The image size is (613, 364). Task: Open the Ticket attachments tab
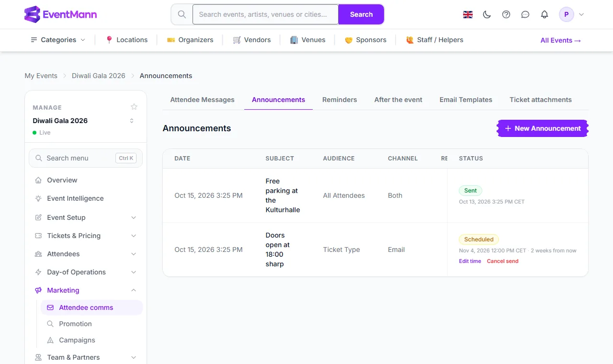[541, 100]
